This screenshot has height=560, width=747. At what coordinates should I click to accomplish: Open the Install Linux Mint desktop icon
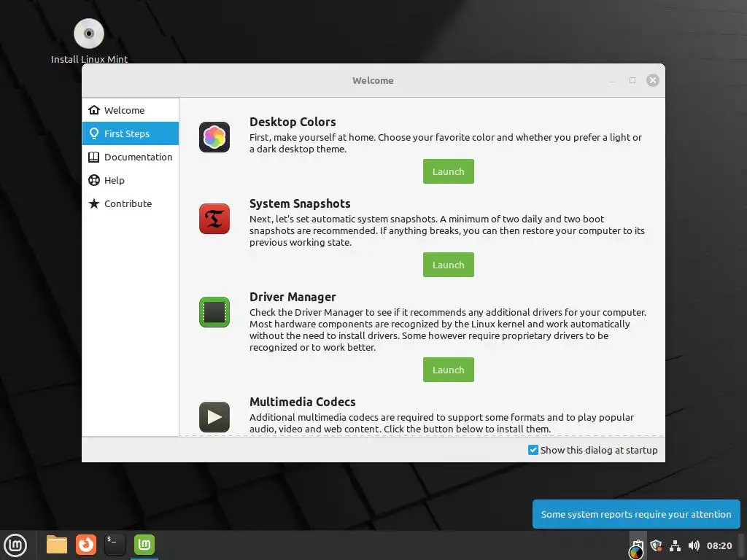click(89, 41)
